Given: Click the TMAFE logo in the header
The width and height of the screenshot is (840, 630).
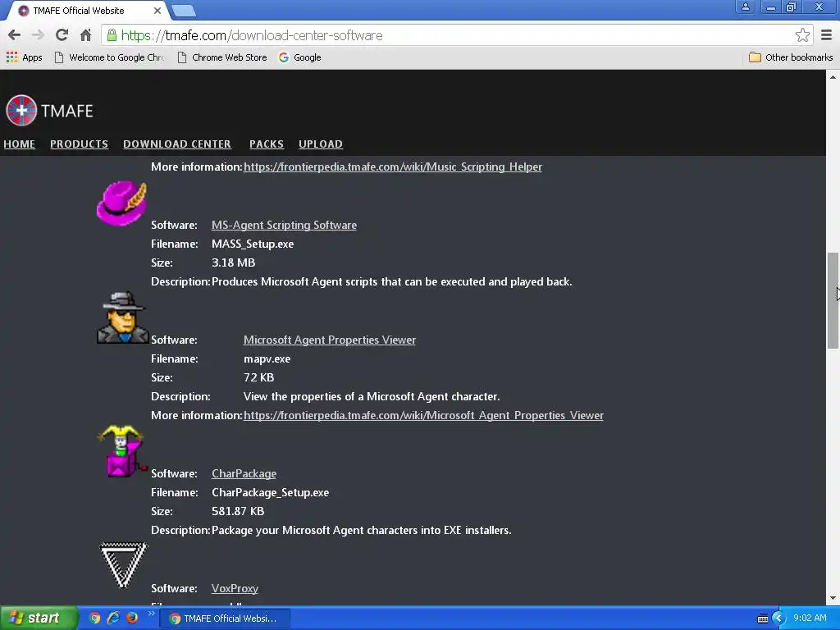Looking at the screenshot, I should [49, 111].
